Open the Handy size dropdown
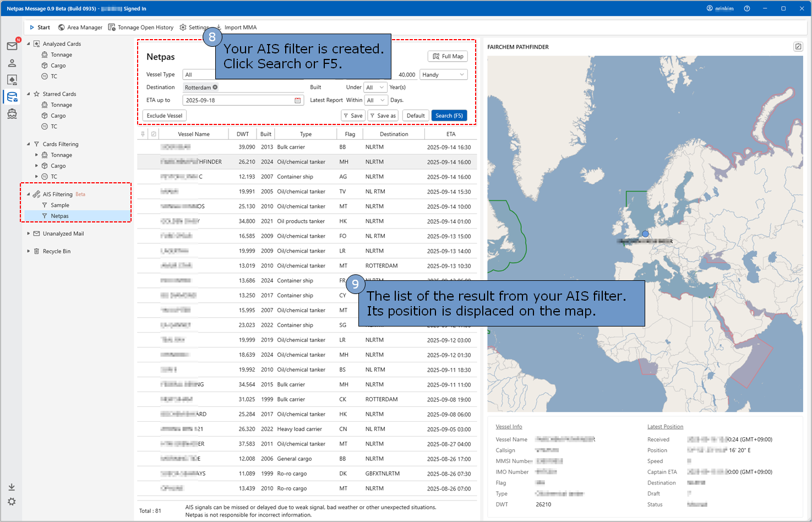The image size is (812, 522). pyautogui.click(x=443, y=74)
